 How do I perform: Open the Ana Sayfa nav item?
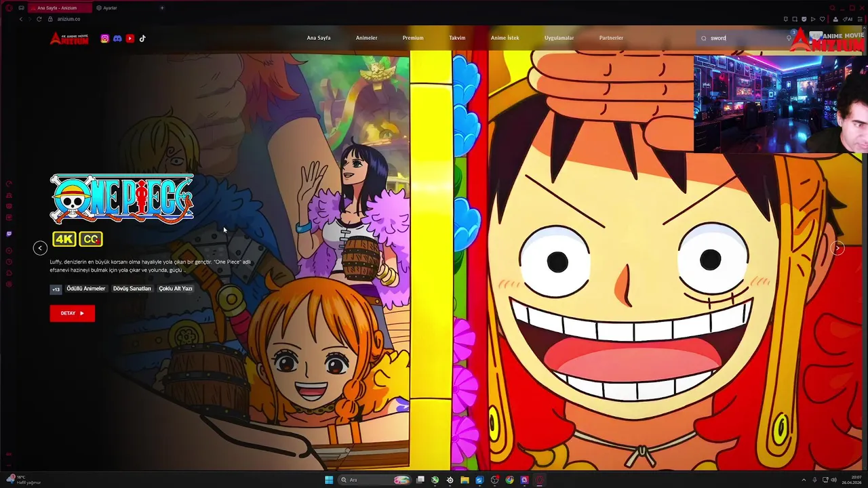tap(319, 38)
